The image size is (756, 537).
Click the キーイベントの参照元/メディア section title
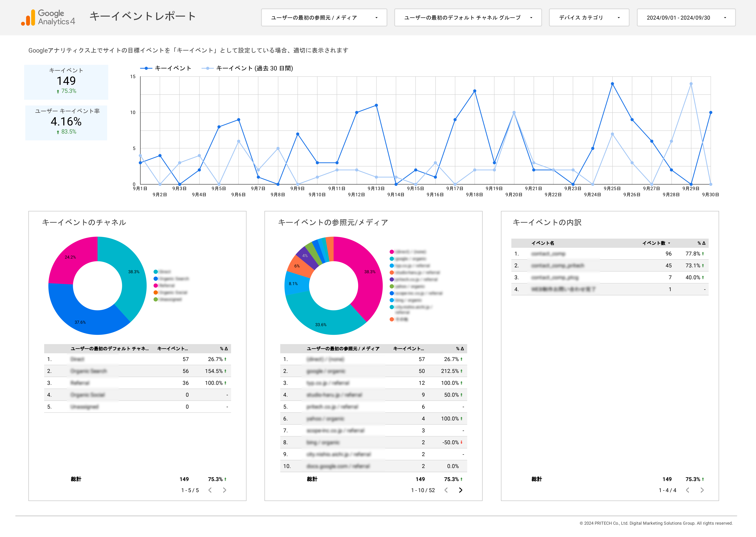[x=333, y=223]
